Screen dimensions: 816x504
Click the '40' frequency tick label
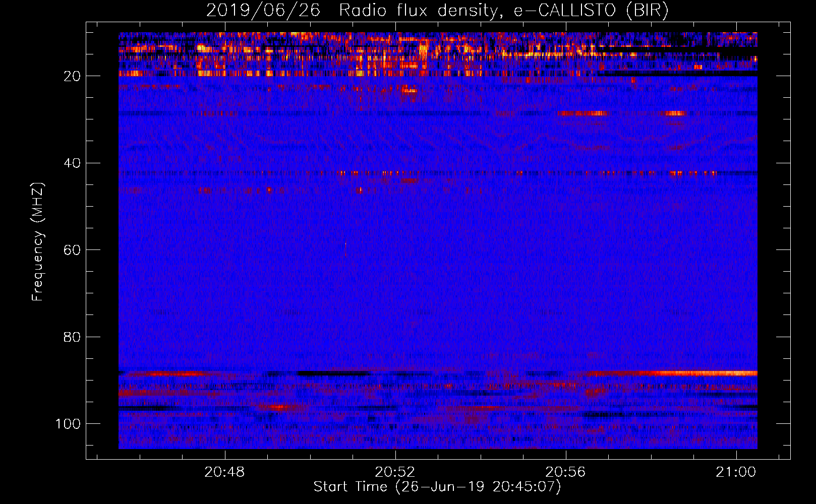click(73, 163)
